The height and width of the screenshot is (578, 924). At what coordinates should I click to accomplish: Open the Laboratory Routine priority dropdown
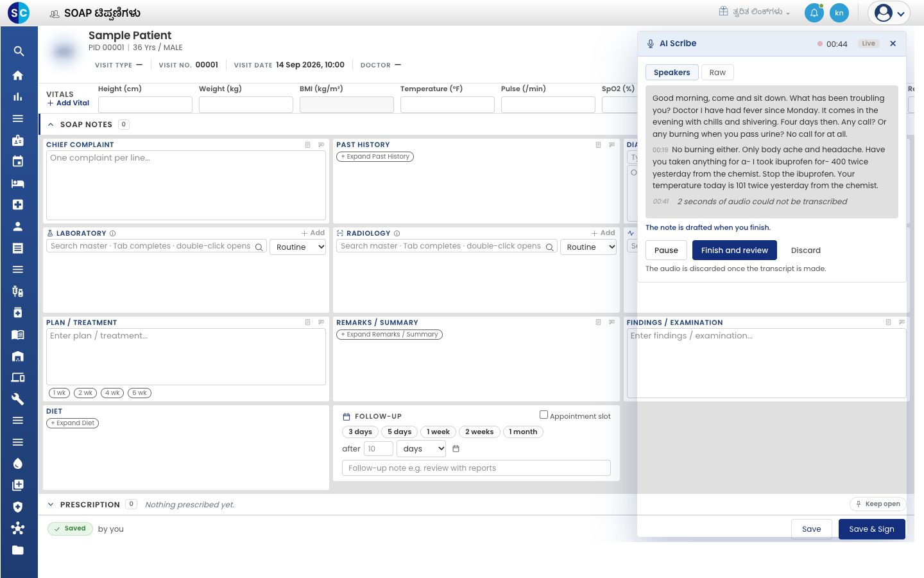point(298,247)
